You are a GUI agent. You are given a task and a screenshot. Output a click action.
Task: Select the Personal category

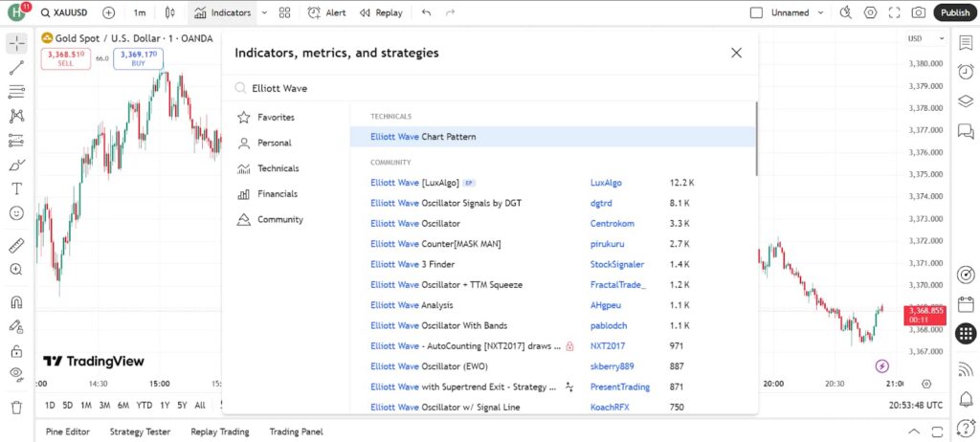pyautogui.click(x=275, y=144)
